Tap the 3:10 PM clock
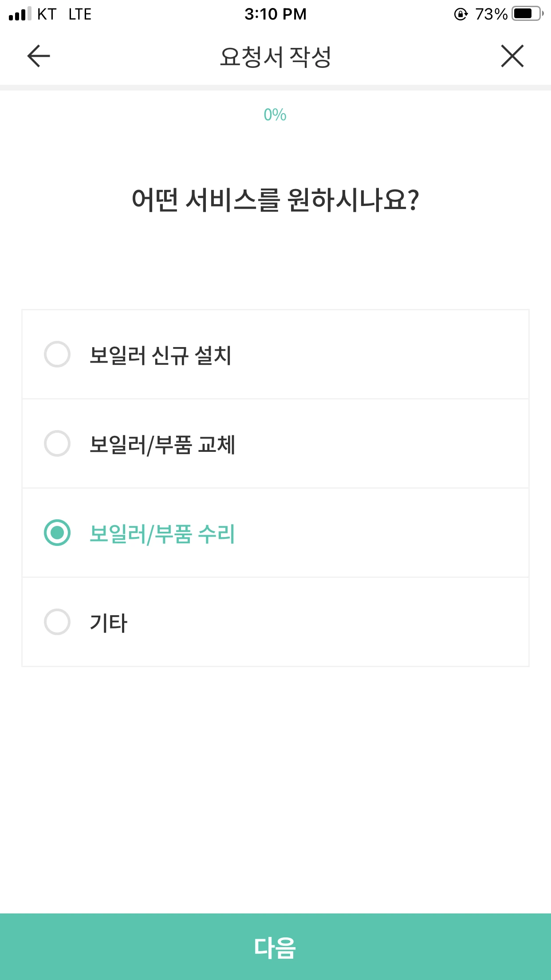The width and height of the screenshot is (551, 980). tap(275, 14)
